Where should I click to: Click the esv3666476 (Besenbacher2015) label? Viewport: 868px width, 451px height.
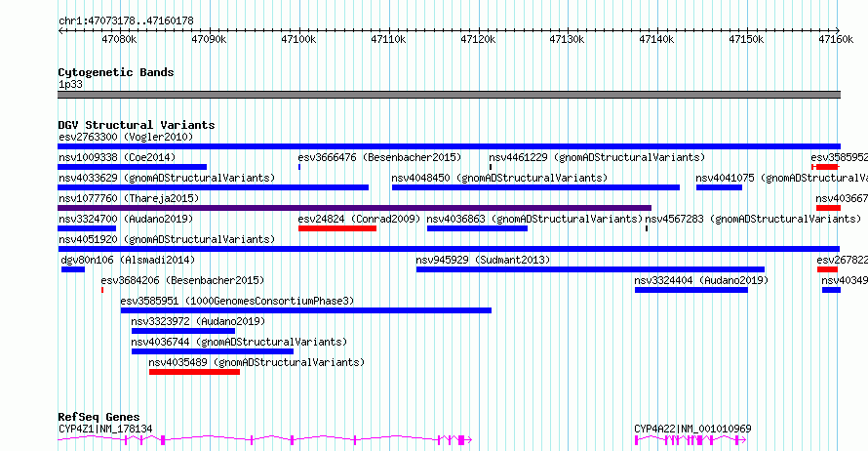(x=379, y=157)
